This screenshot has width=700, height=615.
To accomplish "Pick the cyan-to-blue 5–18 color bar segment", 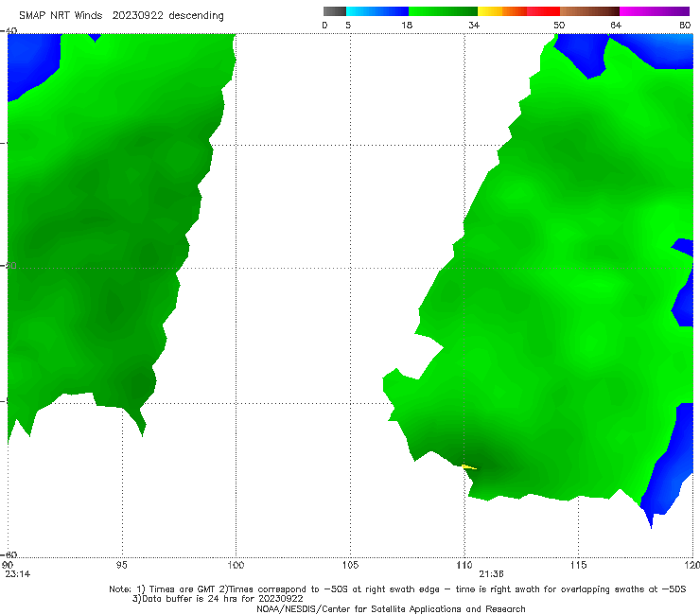I will pos(377,11).
